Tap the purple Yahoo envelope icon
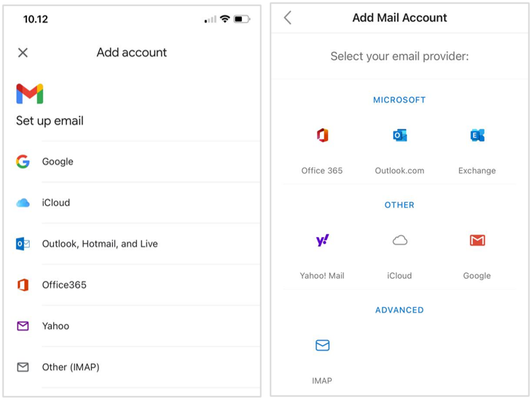This screenshot has width=532, height=402. [23, 326]
